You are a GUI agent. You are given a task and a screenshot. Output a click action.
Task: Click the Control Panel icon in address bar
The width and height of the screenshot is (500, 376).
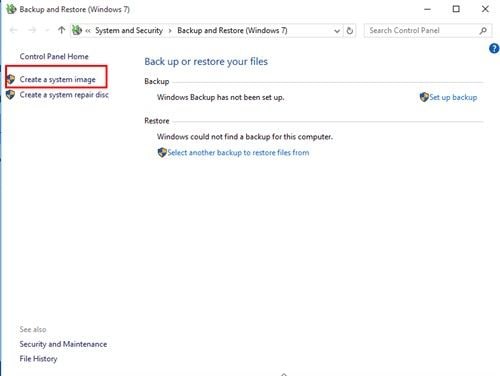click(77, 30)
